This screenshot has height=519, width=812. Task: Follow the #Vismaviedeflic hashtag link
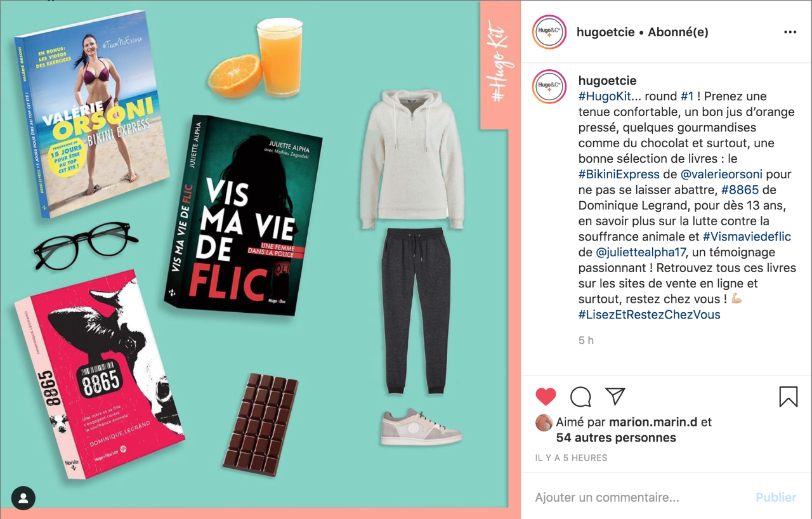(x=747, y=237)
